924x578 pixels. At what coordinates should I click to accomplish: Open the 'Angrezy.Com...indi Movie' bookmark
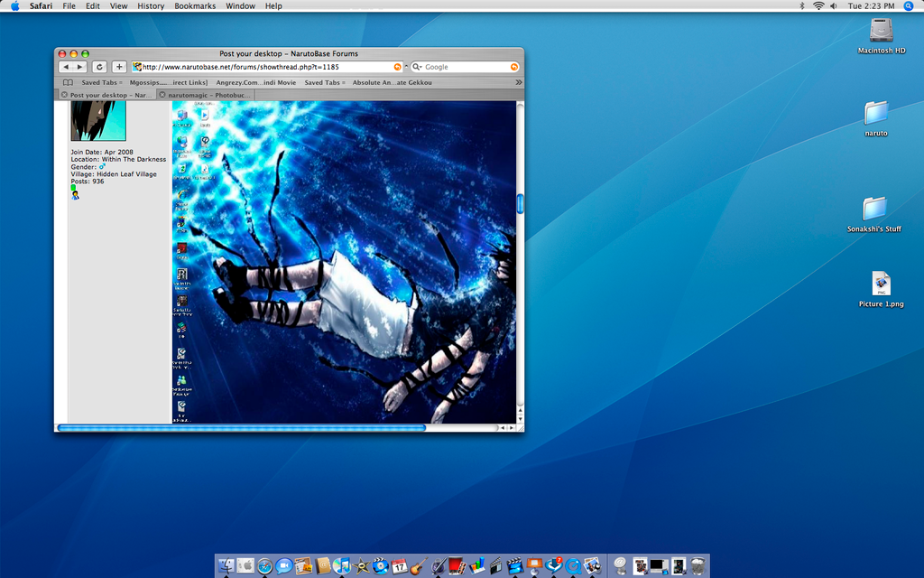(255, 82)
